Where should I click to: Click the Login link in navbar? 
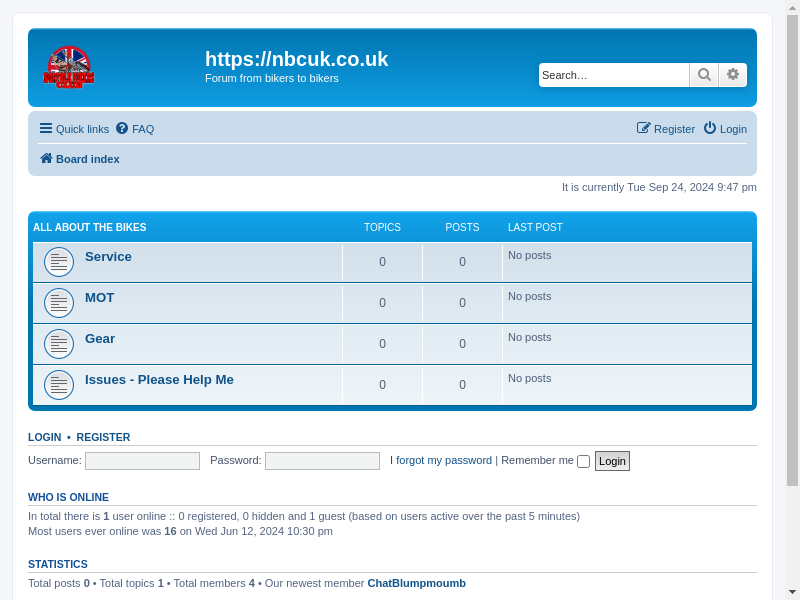[x=725, y=129]
